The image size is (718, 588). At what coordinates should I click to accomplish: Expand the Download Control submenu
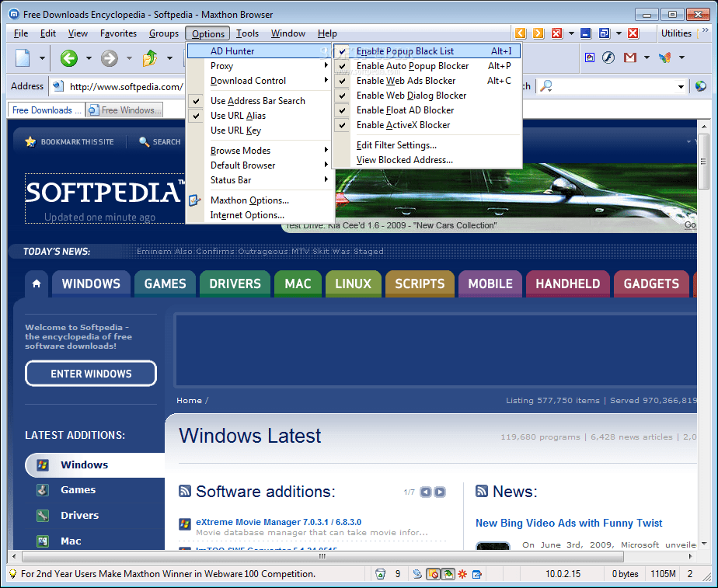(260, 81)
